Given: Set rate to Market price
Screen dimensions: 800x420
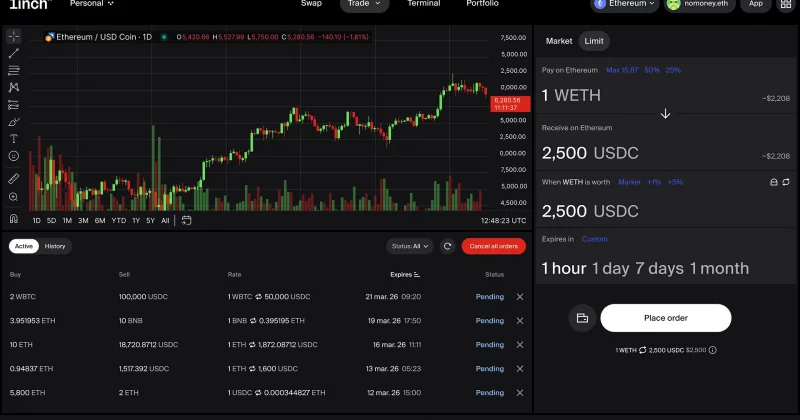Looking at the screenshot, I should pos(629,182).
